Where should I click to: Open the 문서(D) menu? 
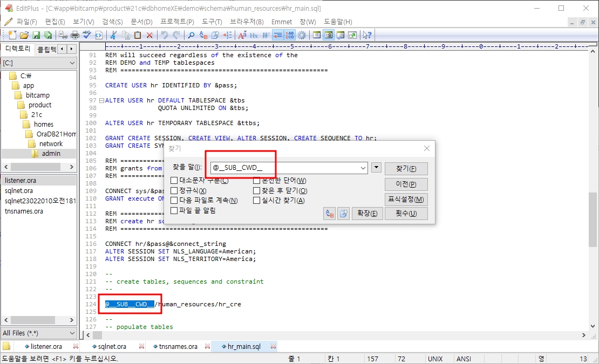click(141, 22)
